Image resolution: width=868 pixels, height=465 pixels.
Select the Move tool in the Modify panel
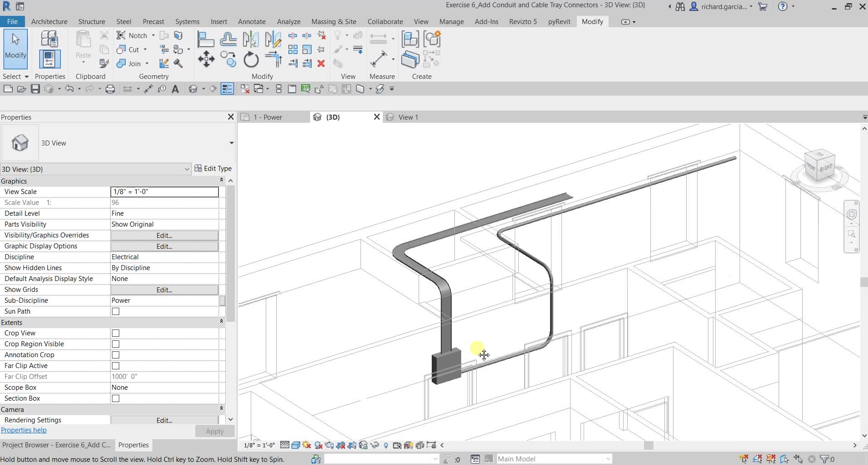pos(206,59)
